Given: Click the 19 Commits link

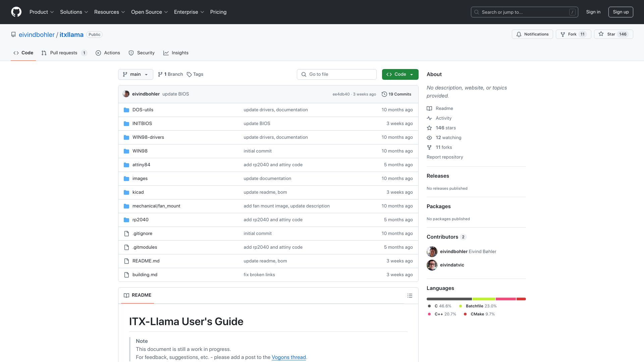Looking at the screenshot, I should pyautogui.click(x=396, y=94).
